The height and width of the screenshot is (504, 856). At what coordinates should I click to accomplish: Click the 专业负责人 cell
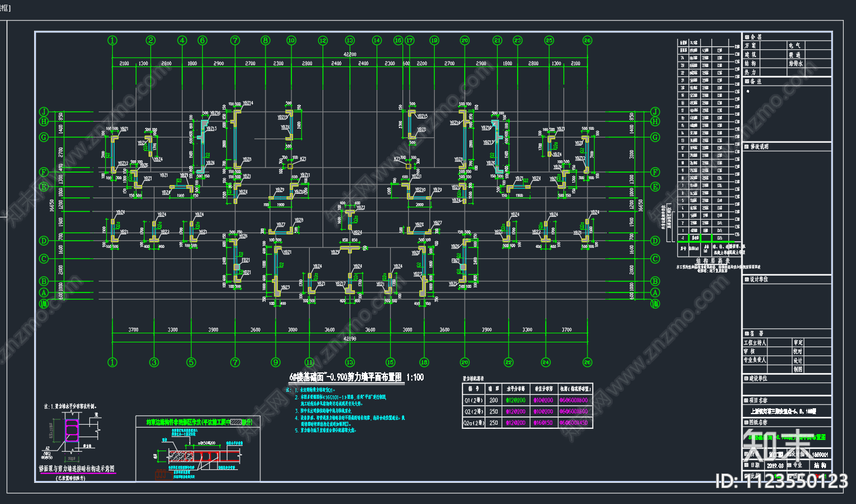click(755, 360)
